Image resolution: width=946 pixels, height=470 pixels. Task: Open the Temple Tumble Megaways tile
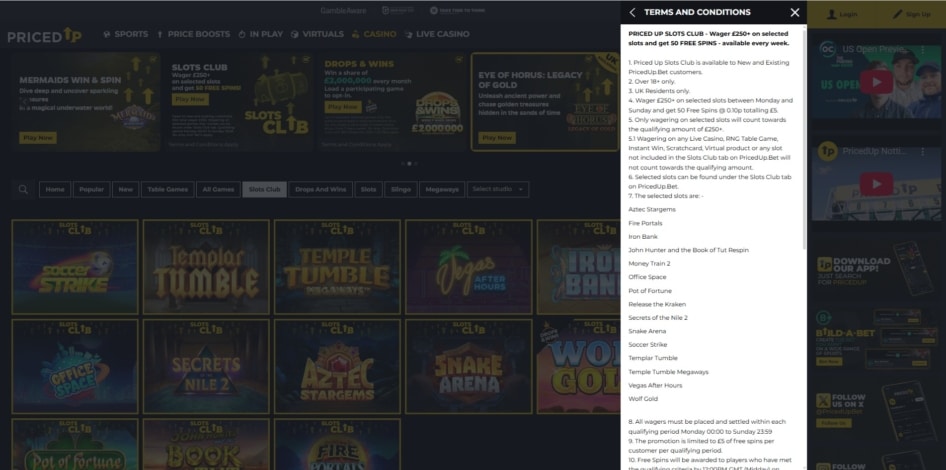[337, 267]
